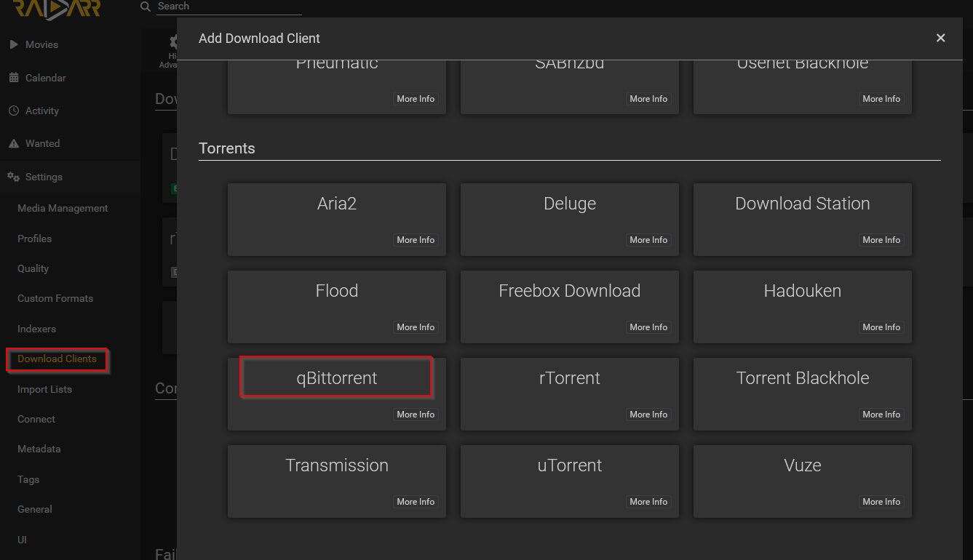This screenshot has width=973, height=560.
Task: Open More Info for Pneumatic
Action: (x=416, y=99)
